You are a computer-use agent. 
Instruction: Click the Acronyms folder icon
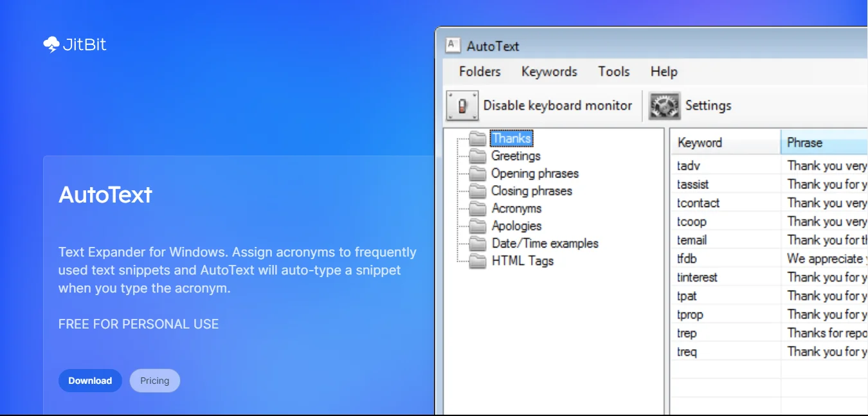[477, 208]
